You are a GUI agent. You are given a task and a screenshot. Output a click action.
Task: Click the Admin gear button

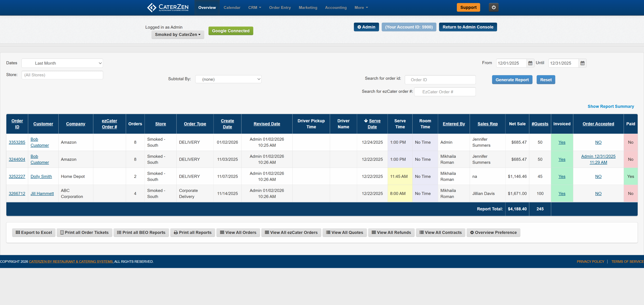coord(366,27)
